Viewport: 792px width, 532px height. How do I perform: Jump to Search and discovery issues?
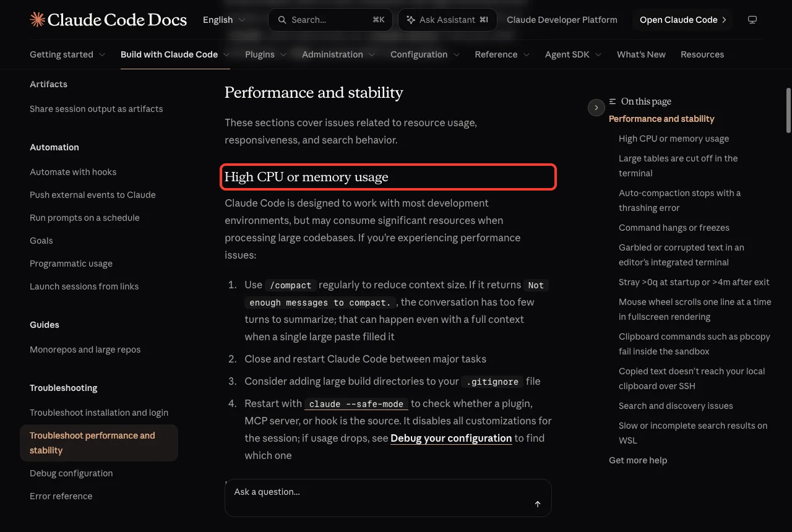coord(676,406)
